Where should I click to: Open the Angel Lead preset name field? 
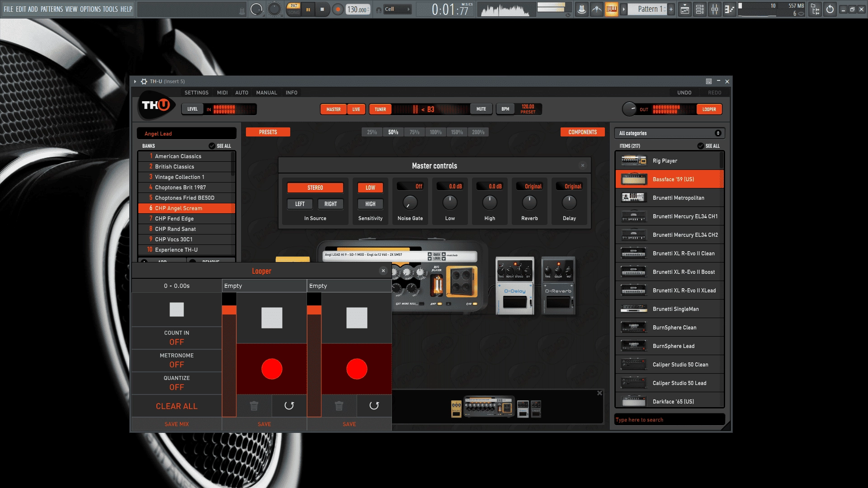click(x=187, y=133)
